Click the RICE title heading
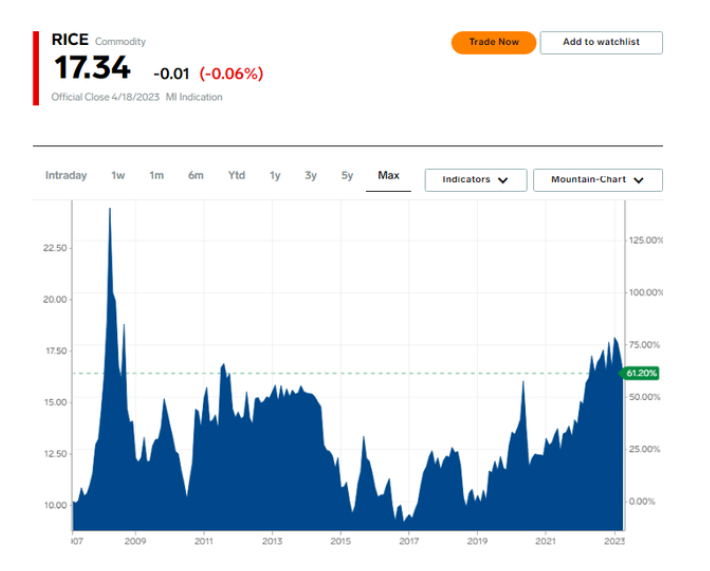The image size is (710, 571). 71,40
